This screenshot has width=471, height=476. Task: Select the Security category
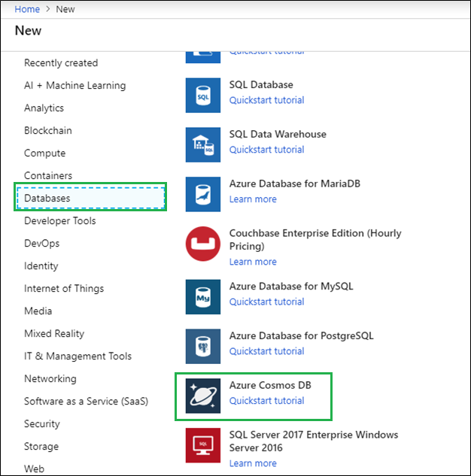[x=42, y=424]
